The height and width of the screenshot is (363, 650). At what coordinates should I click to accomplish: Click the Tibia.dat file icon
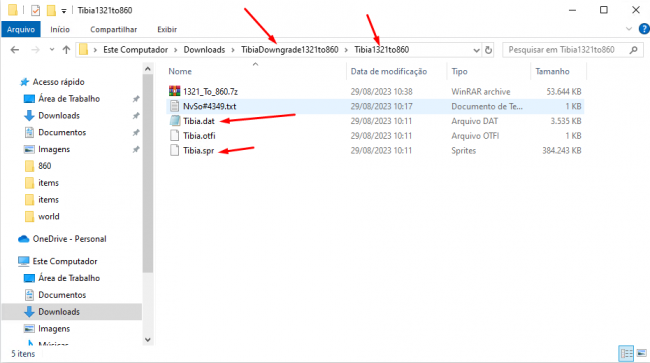175,121
